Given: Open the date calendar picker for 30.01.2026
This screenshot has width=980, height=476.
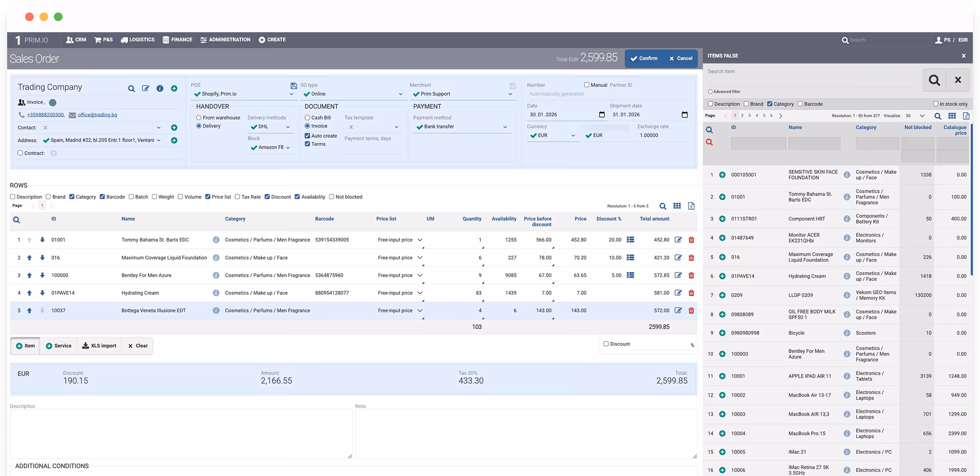Looking at the screenshot, I should (602, 115).
